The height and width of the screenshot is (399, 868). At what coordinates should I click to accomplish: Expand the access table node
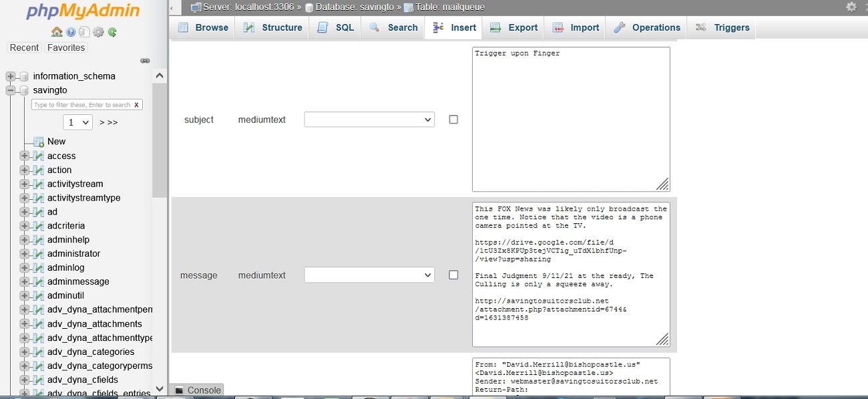tap(25, 156)
